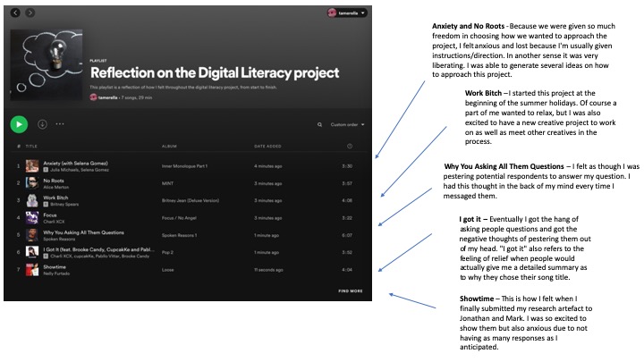Click the Work Bitch album art thumbnail

coord(32,201)
